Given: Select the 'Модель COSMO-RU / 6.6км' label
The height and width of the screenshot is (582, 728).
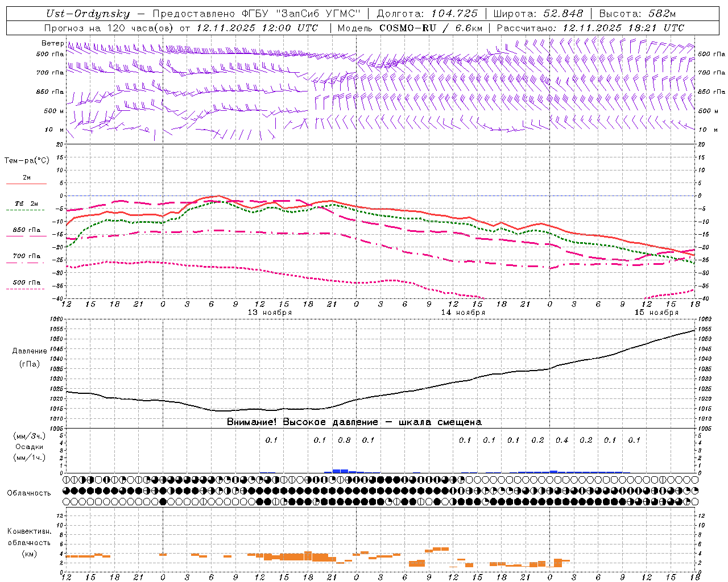Looking at the screenshot, I should point(410,28).
